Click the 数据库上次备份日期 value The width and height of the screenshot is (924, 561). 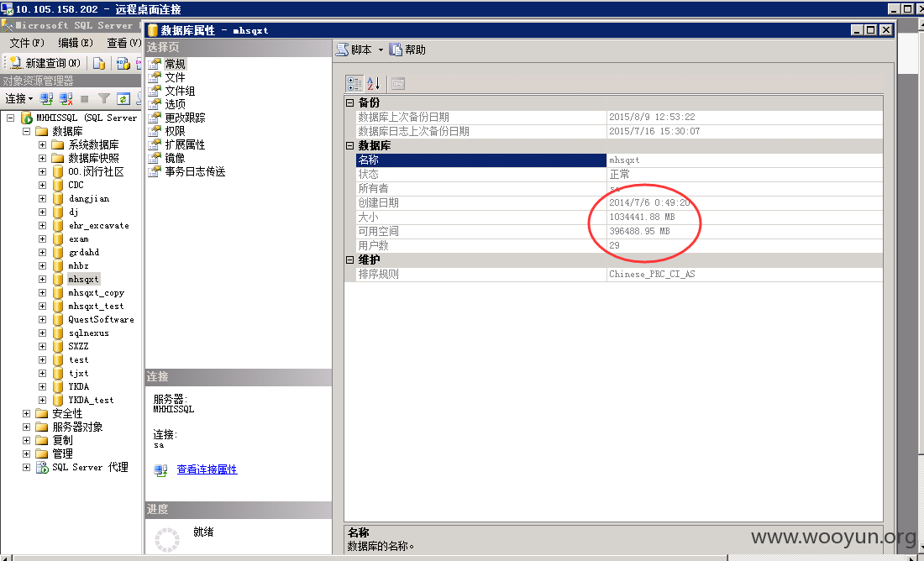(652, 117)
